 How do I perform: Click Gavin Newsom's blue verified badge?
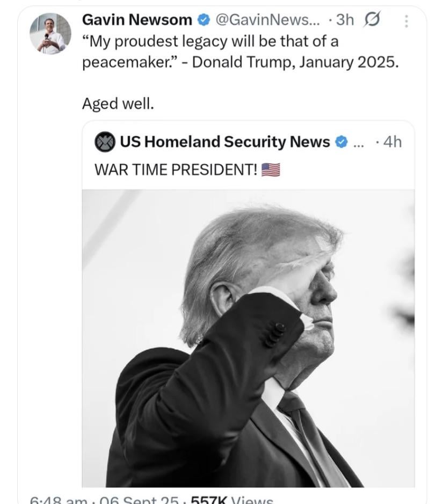pyautogui.click(x=204, y=20)
